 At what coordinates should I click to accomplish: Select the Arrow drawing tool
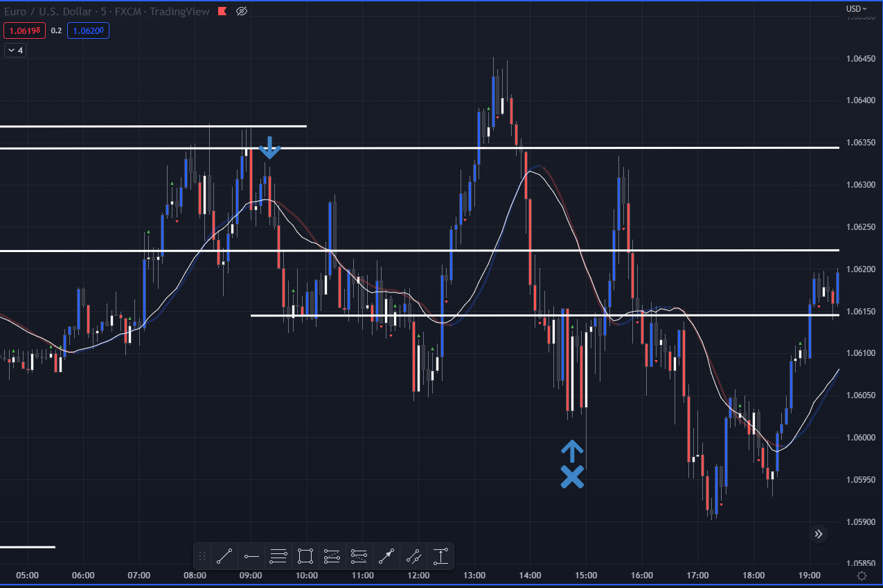tap(386, 555)
